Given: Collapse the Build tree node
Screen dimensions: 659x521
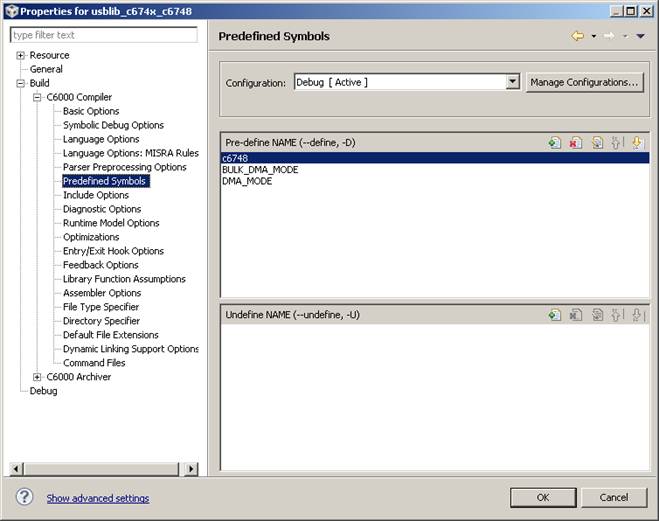Looking at the screenshot, I should (x=20, y=84).
